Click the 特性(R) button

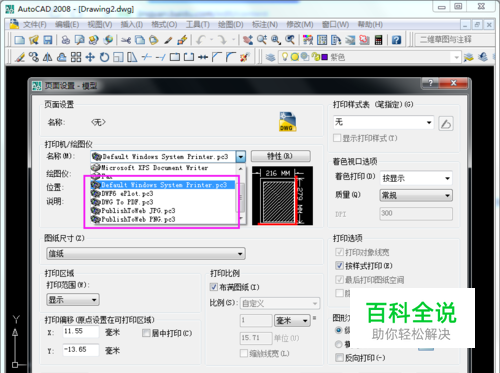(281, 156)
